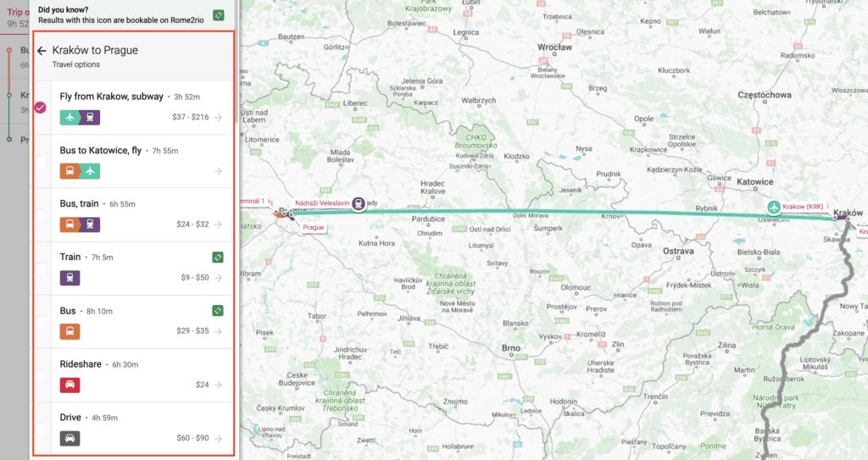868x460 pixels.
Task: Select radio circle beside Bus, train option
Action: [41, 215]
